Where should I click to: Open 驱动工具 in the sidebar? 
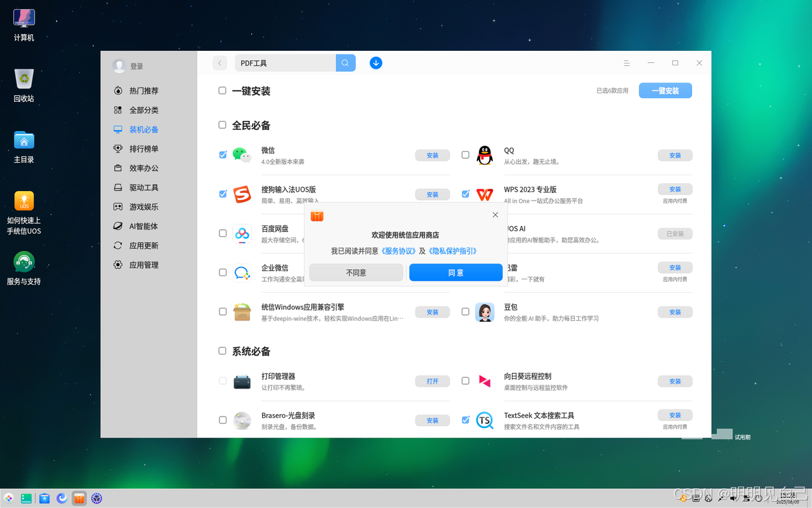[x=143, y=187]
